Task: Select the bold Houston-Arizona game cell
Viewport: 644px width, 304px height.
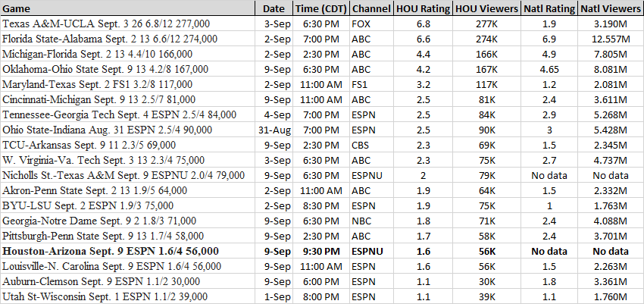Action: click(127, 252)
